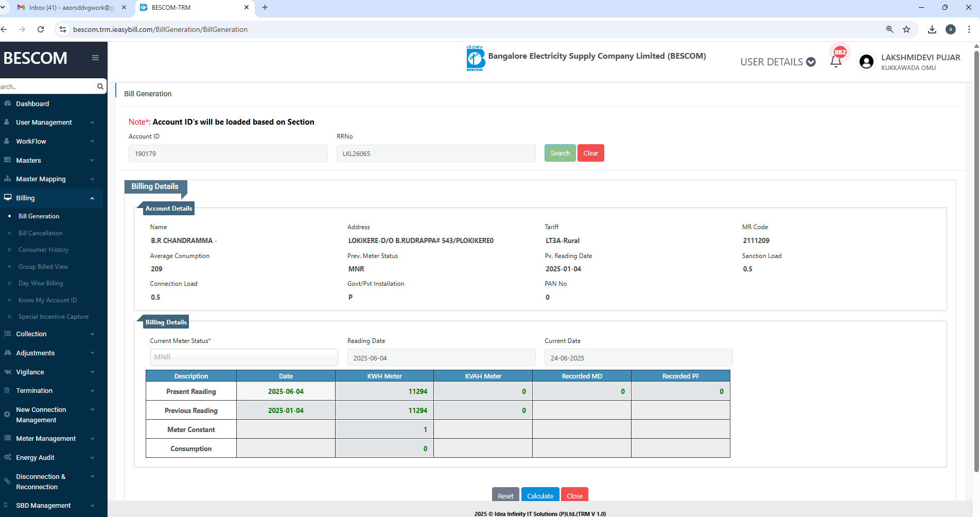Click the red Clear button
Screen dimensions: 980x517
tap(590, 153)
